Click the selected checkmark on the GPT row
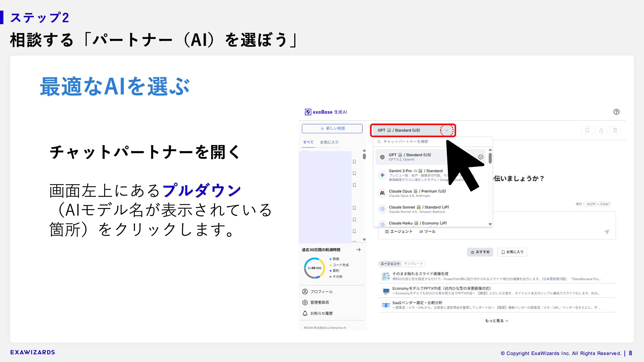644x362 pixels. pos(480,157)
